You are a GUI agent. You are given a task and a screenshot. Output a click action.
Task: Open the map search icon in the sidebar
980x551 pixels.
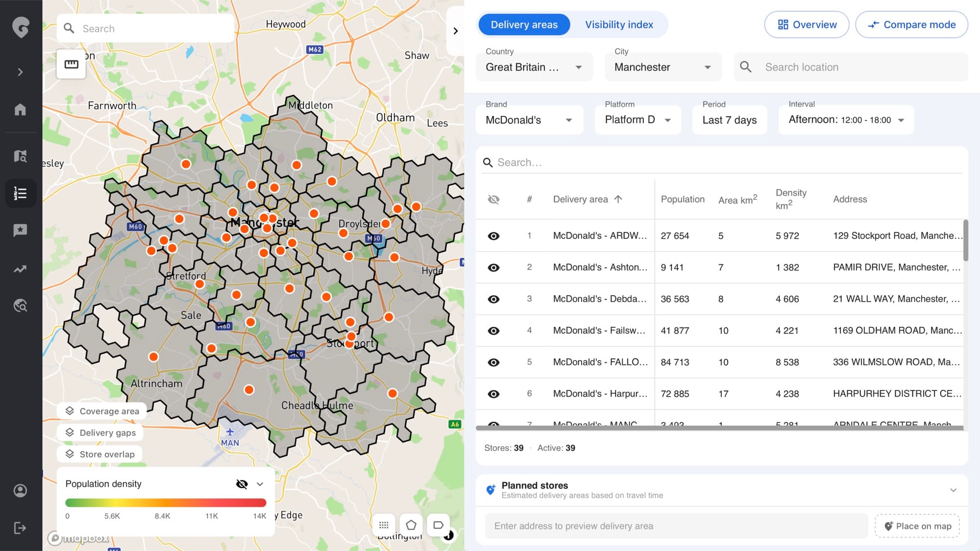point(20,156)
